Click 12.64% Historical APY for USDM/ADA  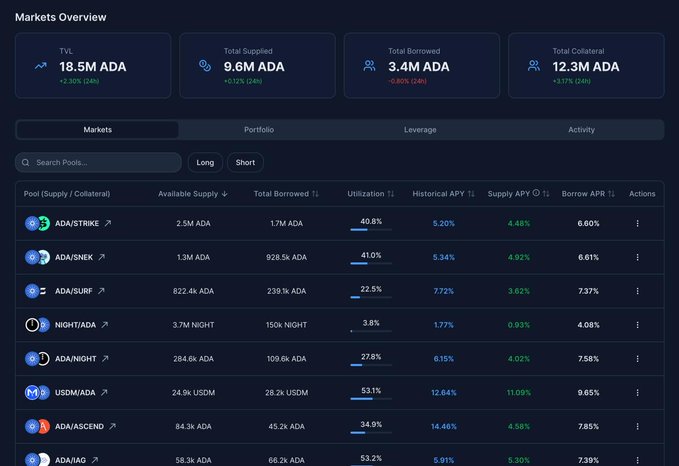[x=443, y=392]
